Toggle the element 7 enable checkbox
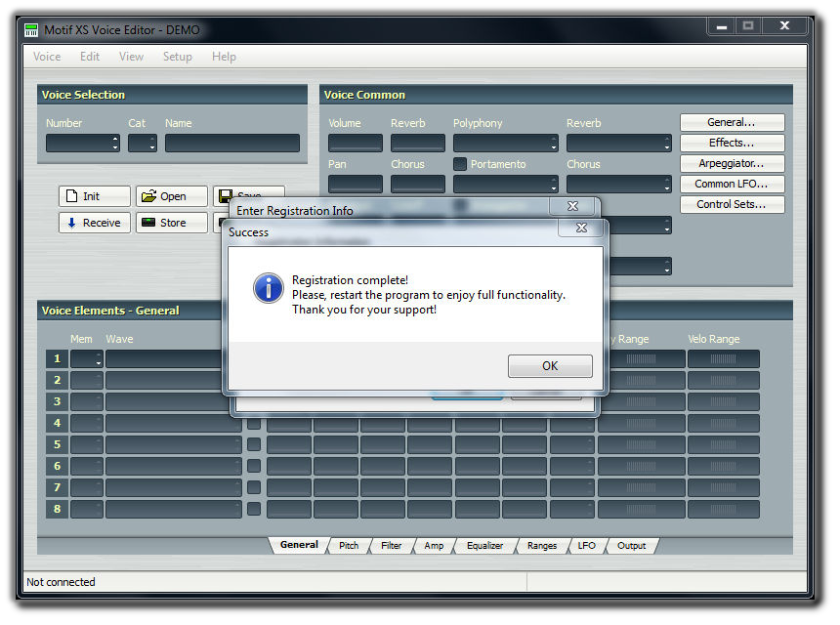The image size is (840, 625). click(x=254, y=487)
